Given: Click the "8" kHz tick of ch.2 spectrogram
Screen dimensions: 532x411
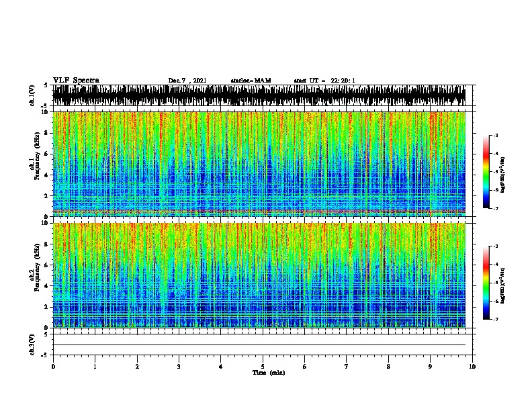Looking at the screenshot, I should (x=47, y=244).
